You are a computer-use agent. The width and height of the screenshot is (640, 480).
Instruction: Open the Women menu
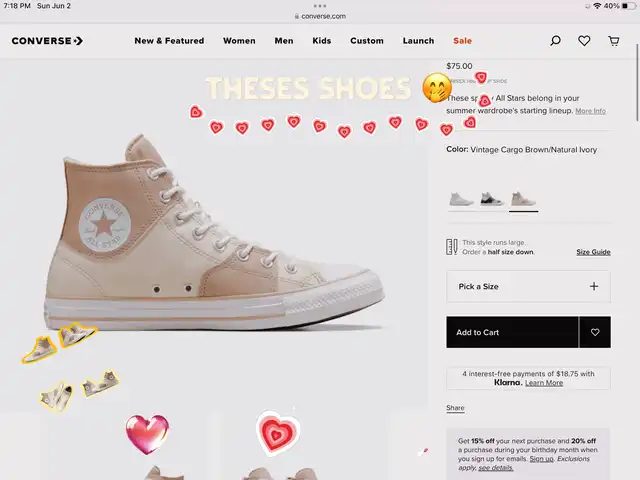(239, 41)
